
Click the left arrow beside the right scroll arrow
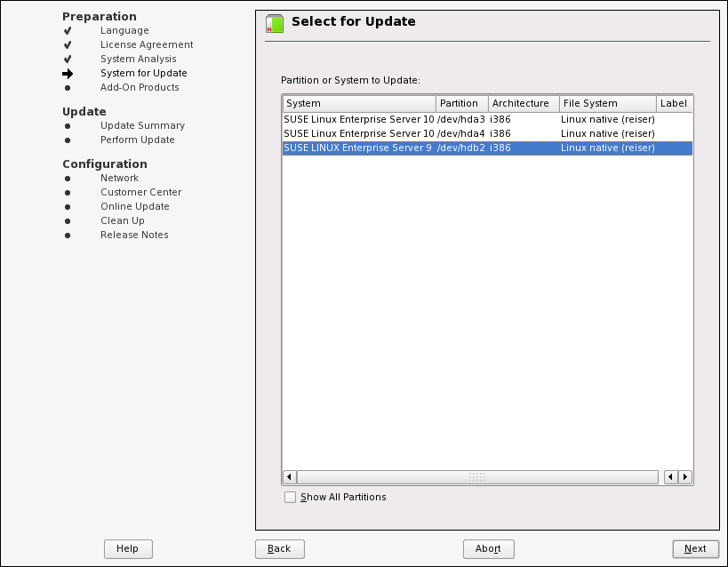670,477
